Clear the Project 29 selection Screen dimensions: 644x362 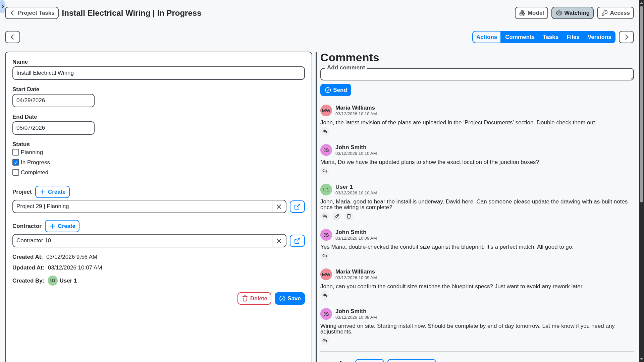click(279, 206)
